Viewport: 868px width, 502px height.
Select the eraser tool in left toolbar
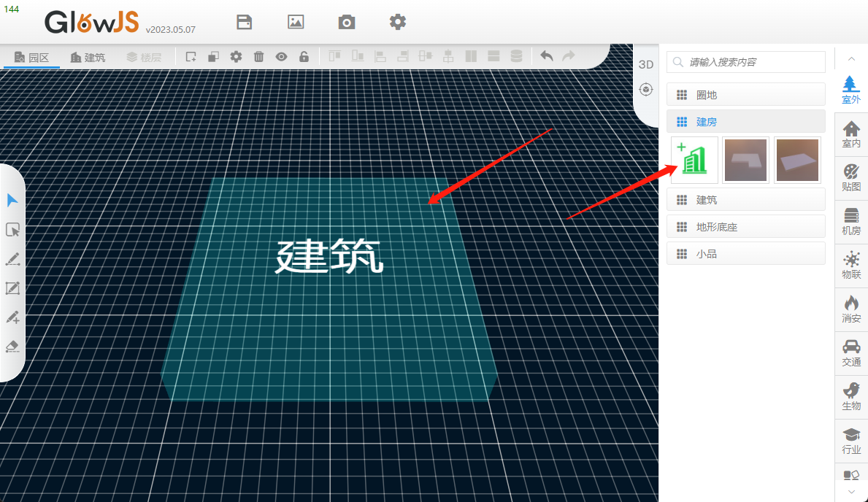point(12,346)
